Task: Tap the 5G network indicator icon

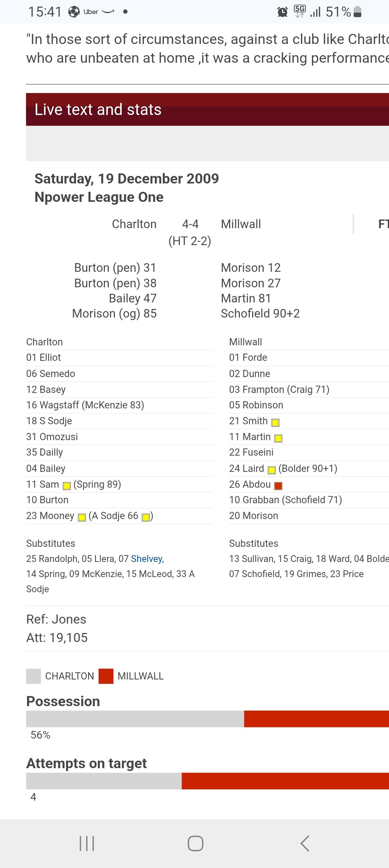Action: pos(300,12)
